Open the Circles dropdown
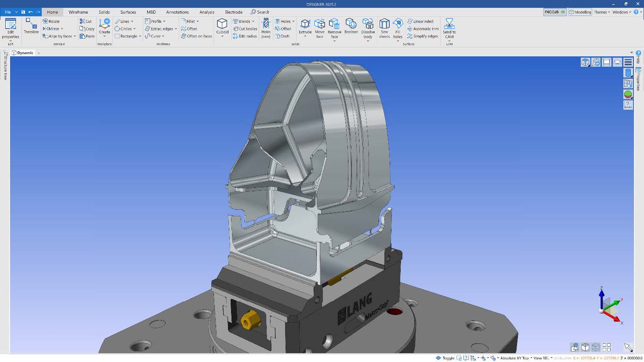 (134, 29)
